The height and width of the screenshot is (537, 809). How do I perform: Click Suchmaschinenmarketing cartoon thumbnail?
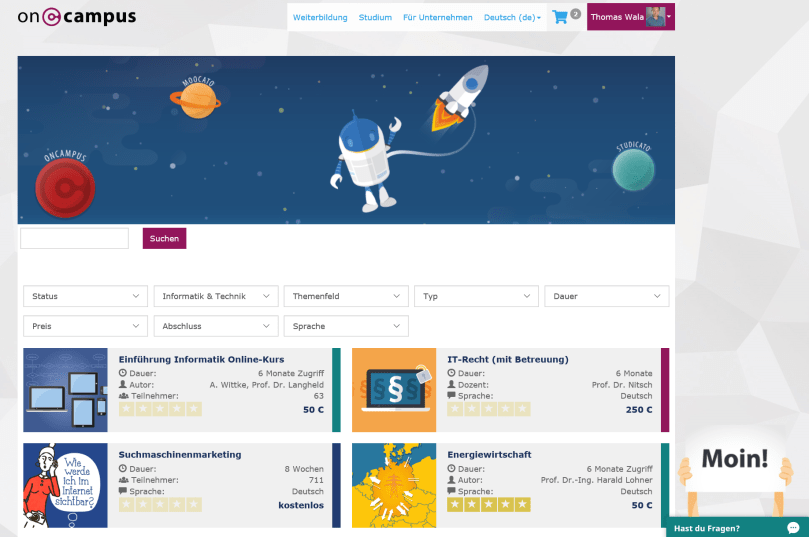(66, 485)
